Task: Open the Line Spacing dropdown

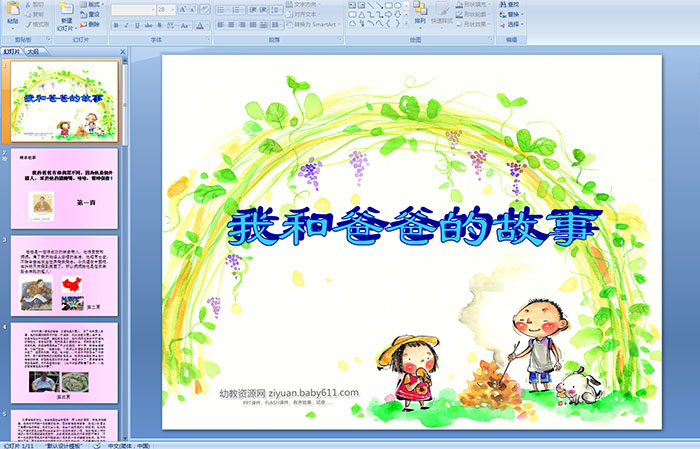Action: click(277, 9)
